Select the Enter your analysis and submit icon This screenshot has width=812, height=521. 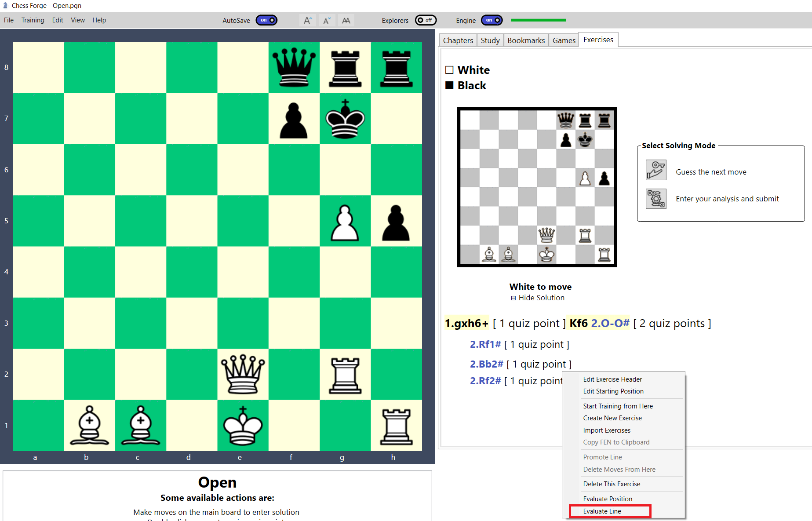click(656, 198)
